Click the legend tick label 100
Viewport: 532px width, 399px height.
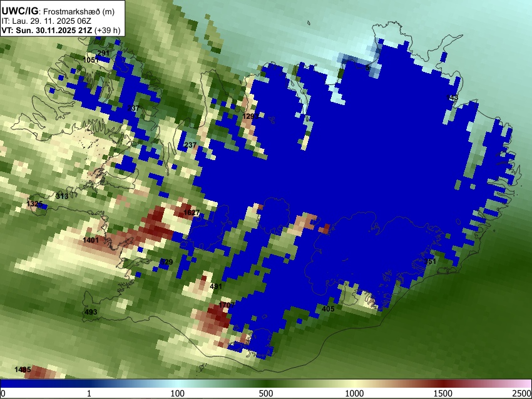(x=177, y=393)
